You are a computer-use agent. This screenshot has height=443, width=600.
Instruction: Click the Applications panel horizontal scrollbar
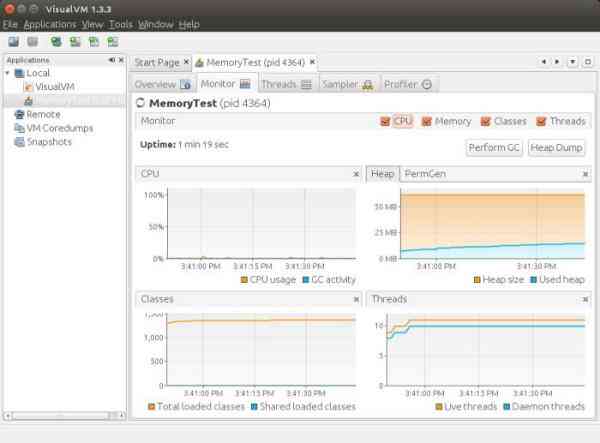64,415
